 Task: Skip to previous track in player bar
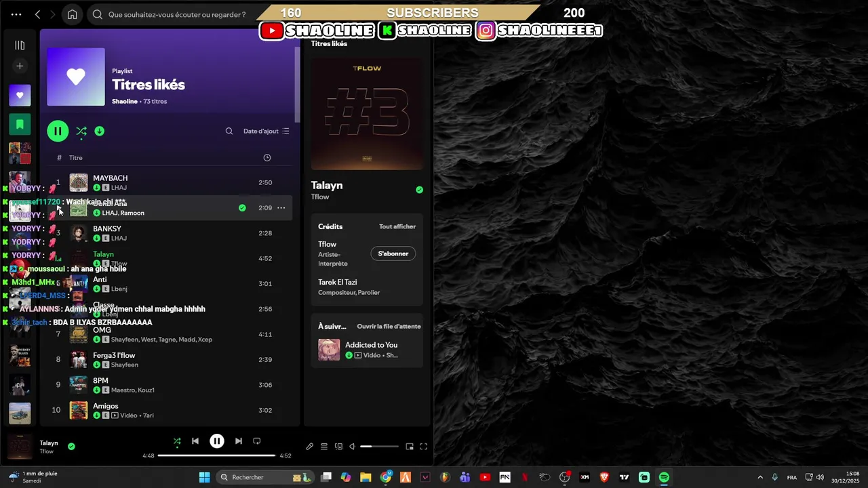(195, 441)
